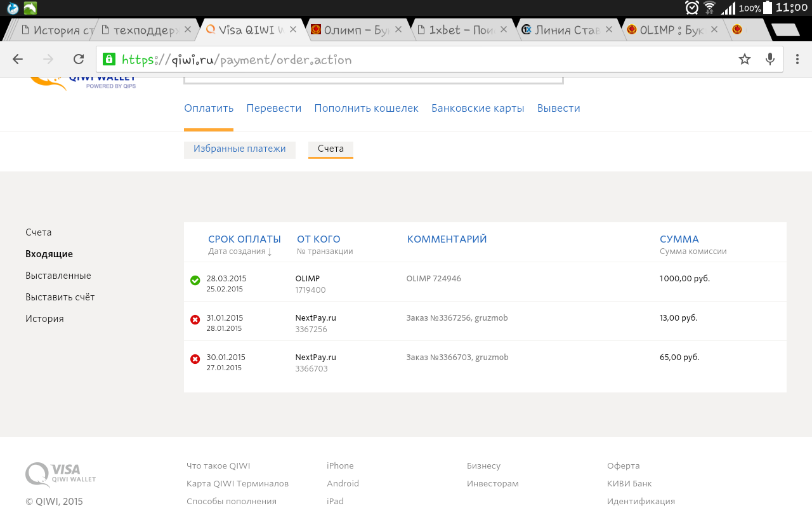Open Банковские карты section
The height and width of the screenshot is (508, 812).
478,108
